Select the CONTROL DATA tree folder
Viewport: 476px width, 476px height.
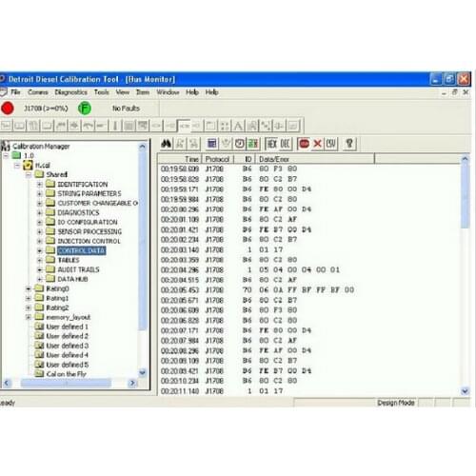pyautogui.click(x=82, y=250)
